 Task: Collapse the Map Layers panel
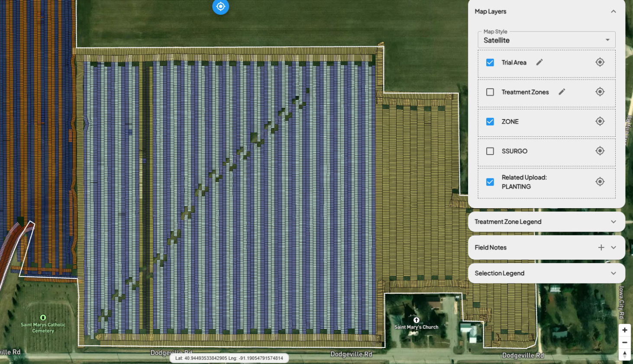[613, 12]
